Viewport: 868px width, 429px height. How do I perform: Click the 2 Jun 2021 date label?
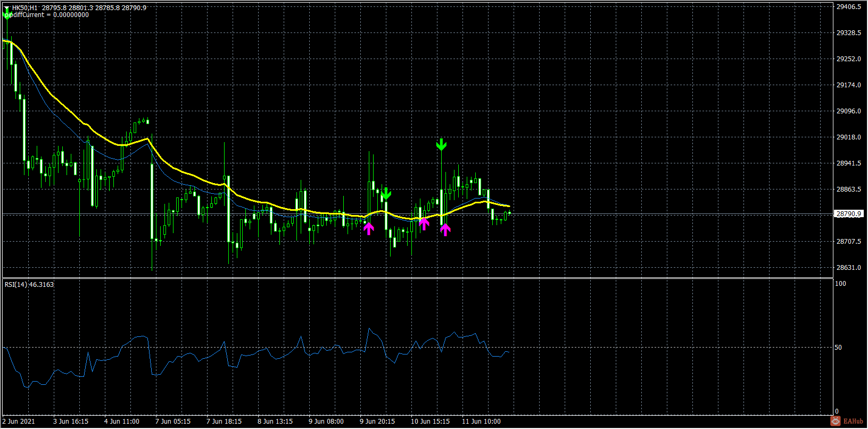[19, 422]
